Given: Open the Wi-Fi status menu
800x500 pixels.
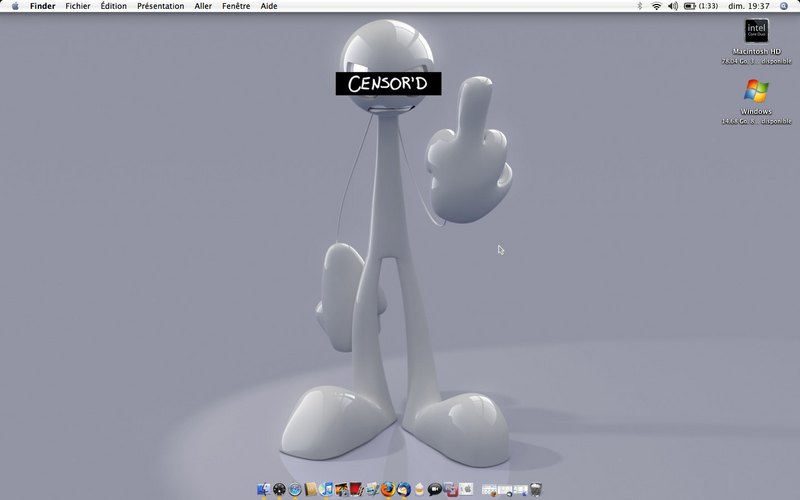Looking at the screenshot, I should tap(657, 6).
